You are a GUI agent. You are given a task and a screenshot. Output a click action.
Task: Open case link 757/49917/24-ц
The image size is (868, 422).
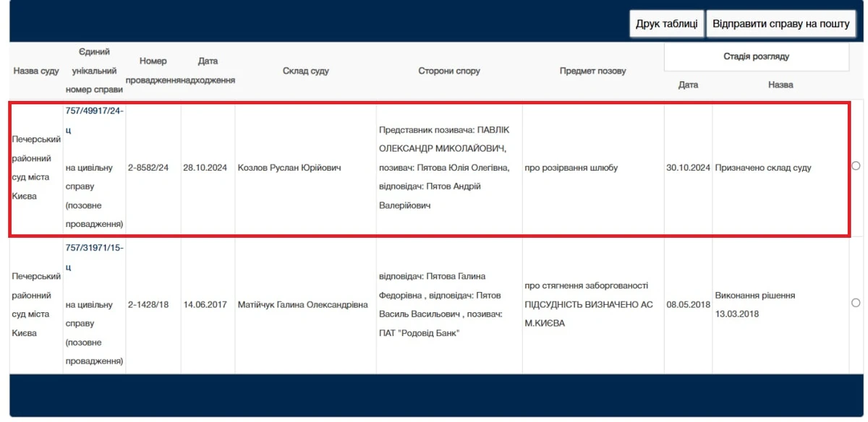94,120
